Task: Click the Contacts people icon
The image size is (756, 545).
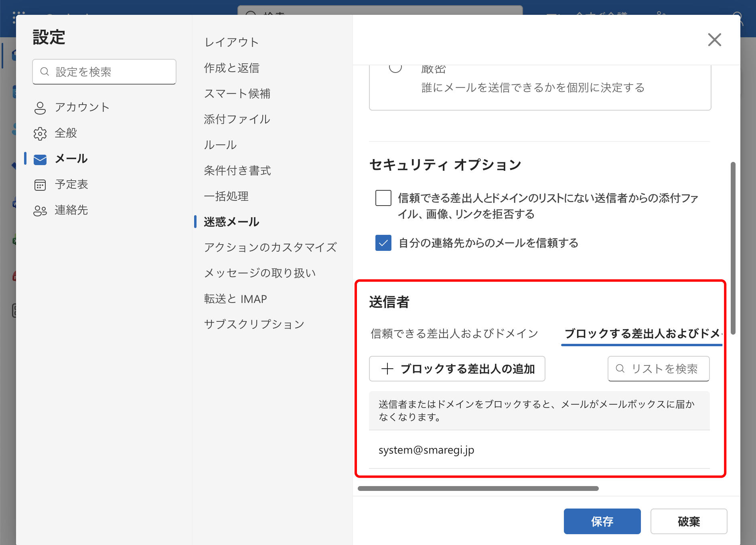Action: (x=40, y=211)
